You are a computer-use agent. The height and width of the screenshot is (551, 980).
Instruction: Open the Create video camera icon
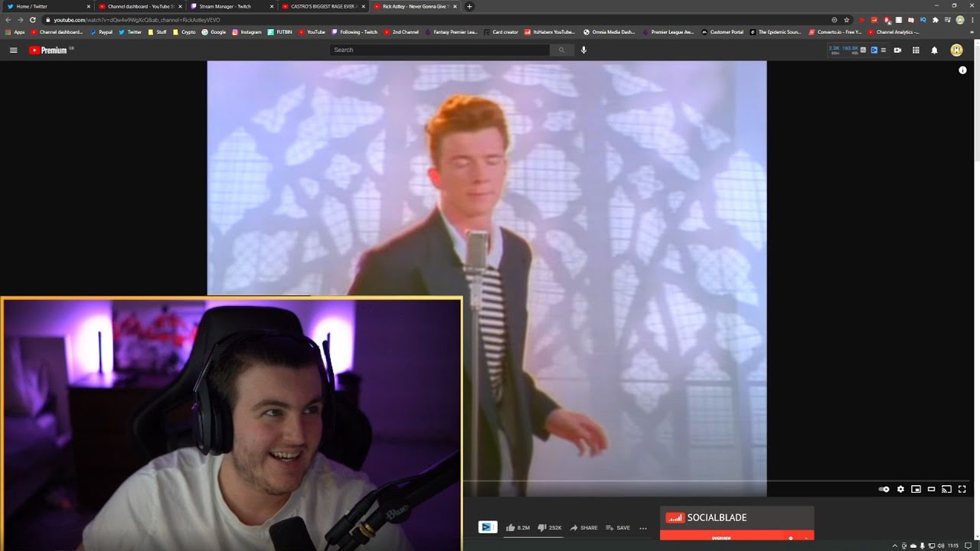(897, 50)
